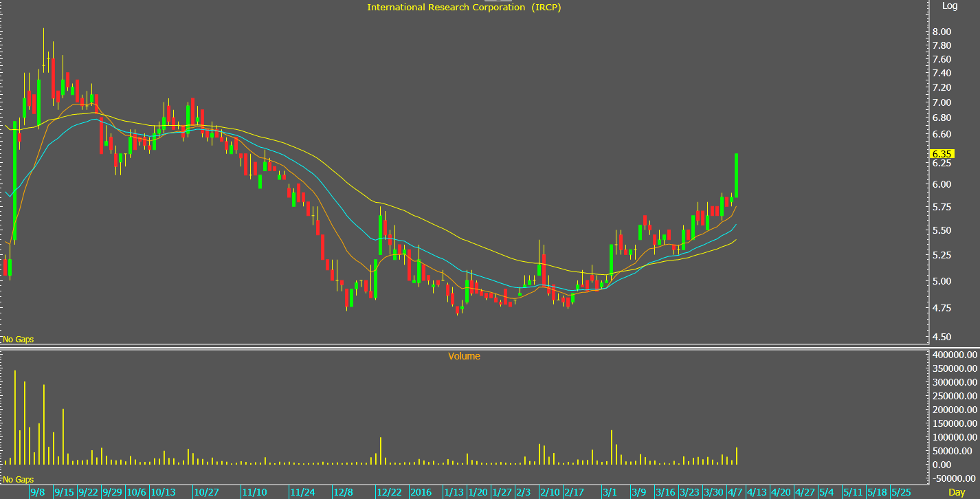Click the 1/13 date marker
The height and width of the screenshot is (499, 980).
point(453,492)
